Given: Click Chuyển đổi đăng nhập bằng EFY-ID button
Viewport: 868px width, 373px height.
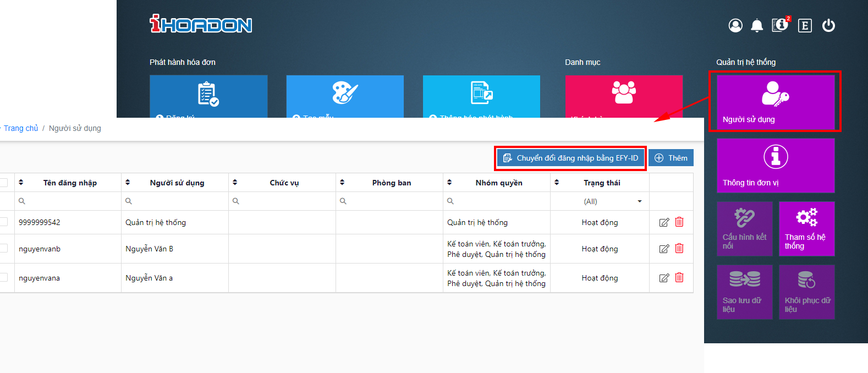Looking at the screenshot, I should 570,158.
